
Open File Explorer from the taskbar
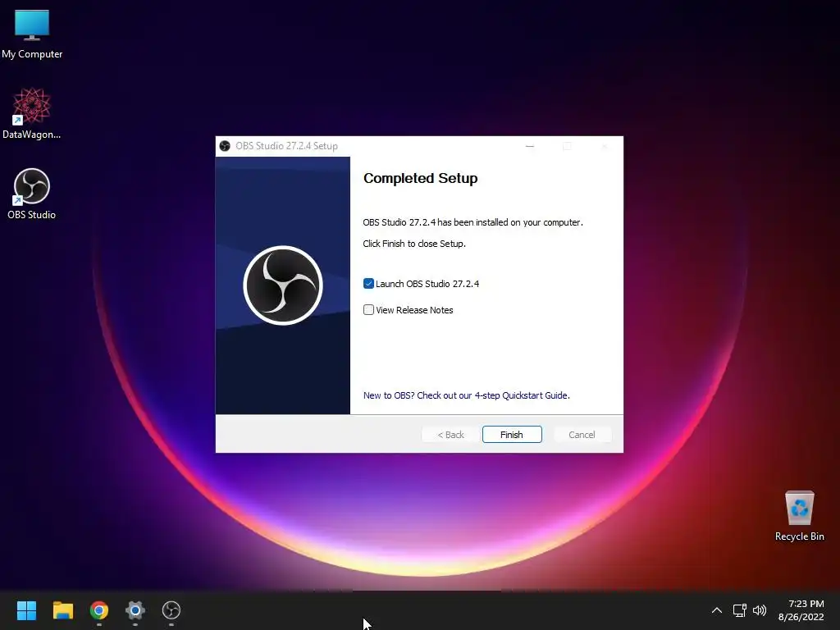tap(62, 610)
